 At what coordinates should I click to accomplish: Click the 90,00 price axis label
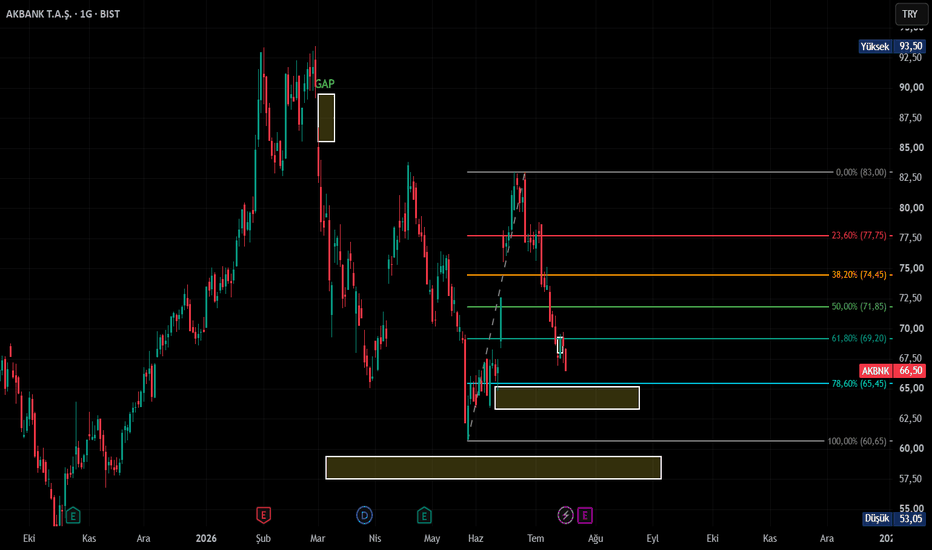point(911,87)
